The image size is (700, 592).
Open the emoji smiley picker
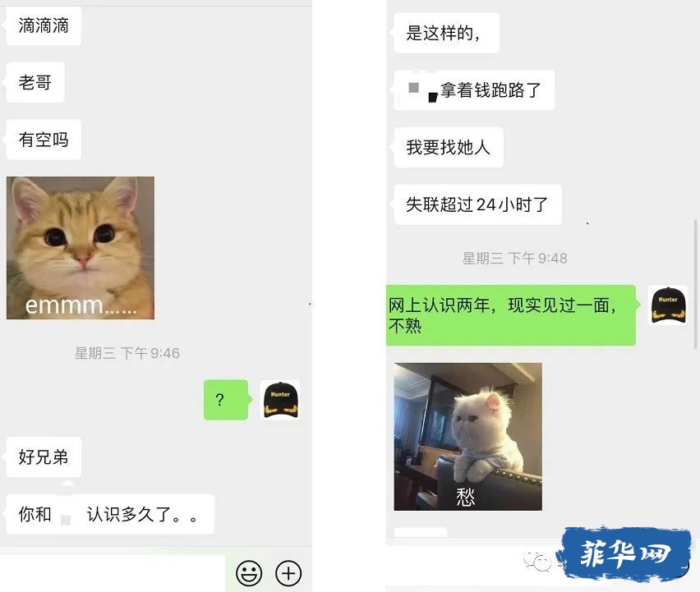249,573
